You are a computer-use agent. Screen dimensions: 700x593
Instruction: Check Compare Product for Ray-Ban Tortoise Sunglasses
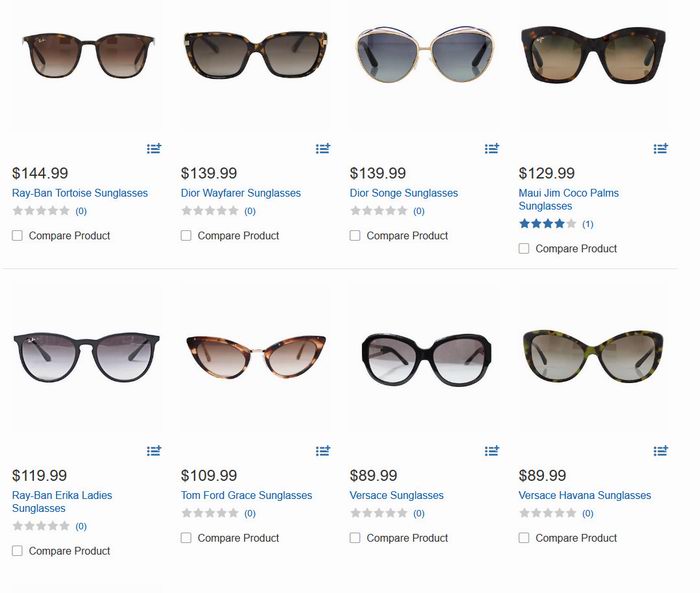17,235
